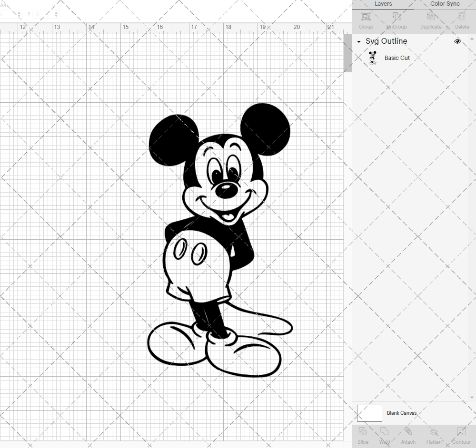Click the Flatten tool icon
Image resolution: width=476 pixels, height=448 pixels.
point(434,432)
